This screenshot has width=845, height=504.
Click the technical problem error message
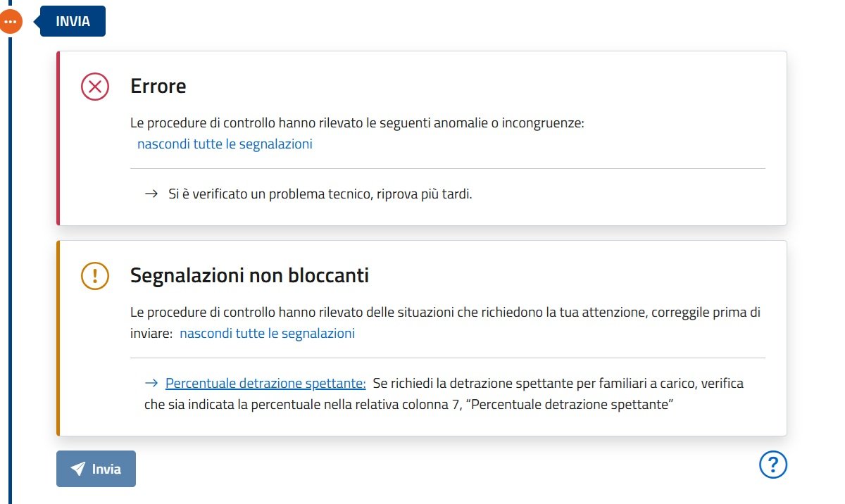(320, 194)
